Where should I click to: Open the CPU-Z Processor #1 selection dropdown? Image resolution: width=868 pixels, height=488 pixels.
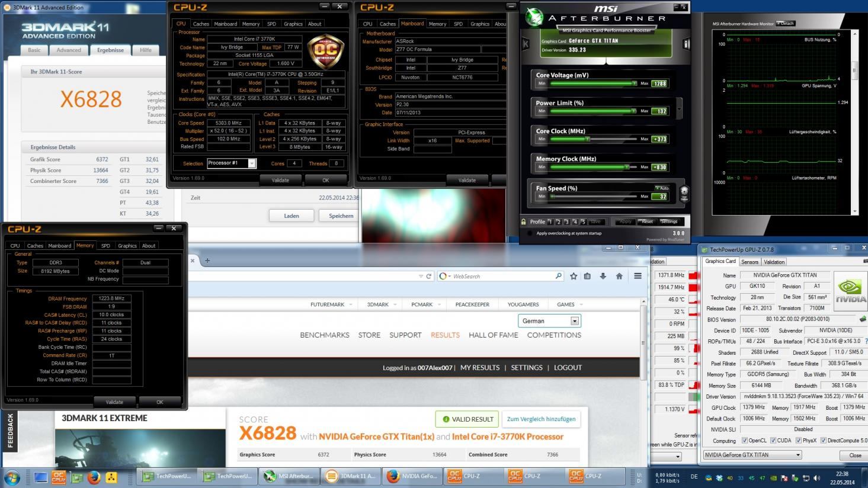tap(252, 163)
